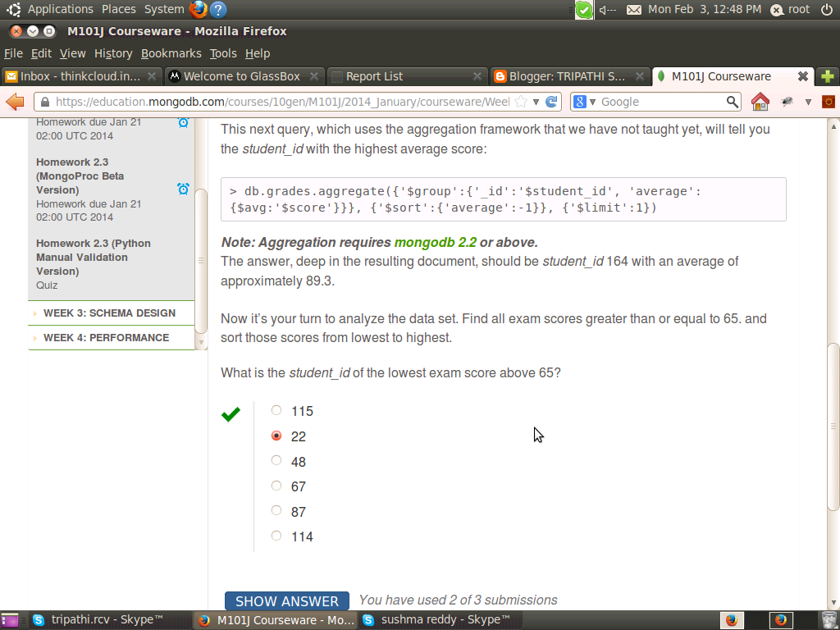
Task: Select answer option 87
Action: (x=276, y=510)
